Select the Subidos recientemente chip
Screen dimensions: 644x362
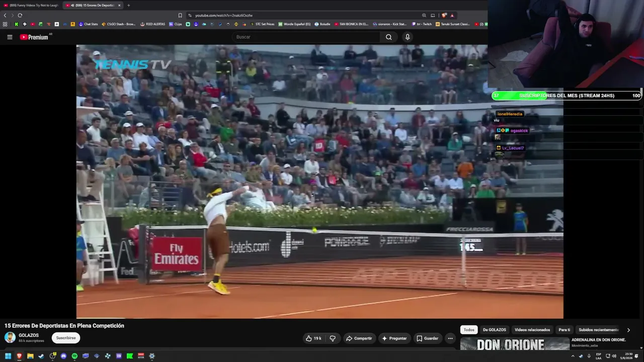(599, 330)
